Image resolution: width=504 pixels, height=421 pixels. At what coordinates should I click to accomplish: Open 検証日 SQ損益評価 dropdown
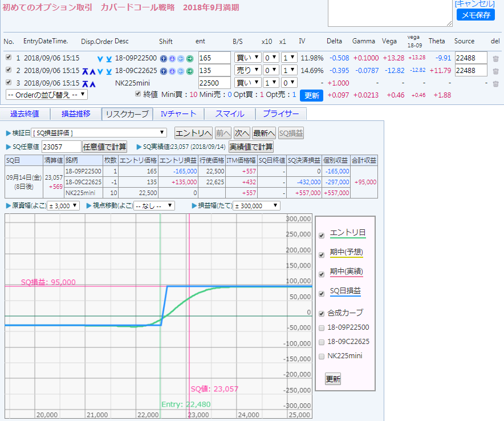pyautogui.click(x=99, y=133)
